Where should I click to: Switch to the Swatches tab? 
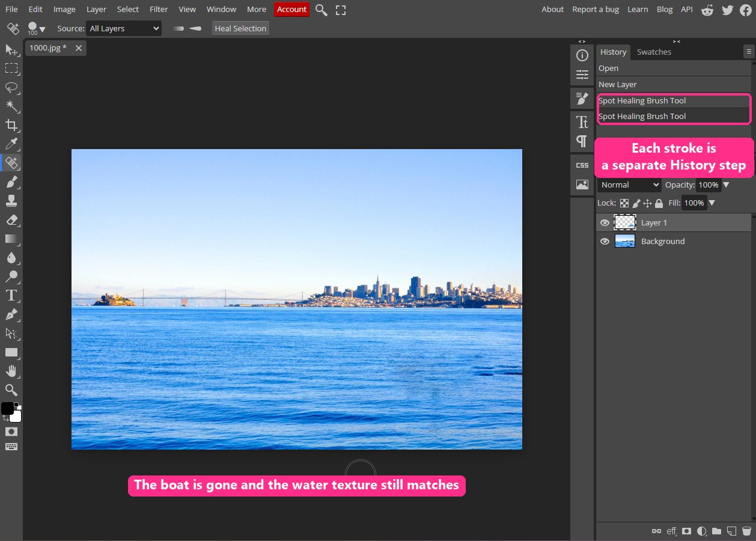click(654, 52)
